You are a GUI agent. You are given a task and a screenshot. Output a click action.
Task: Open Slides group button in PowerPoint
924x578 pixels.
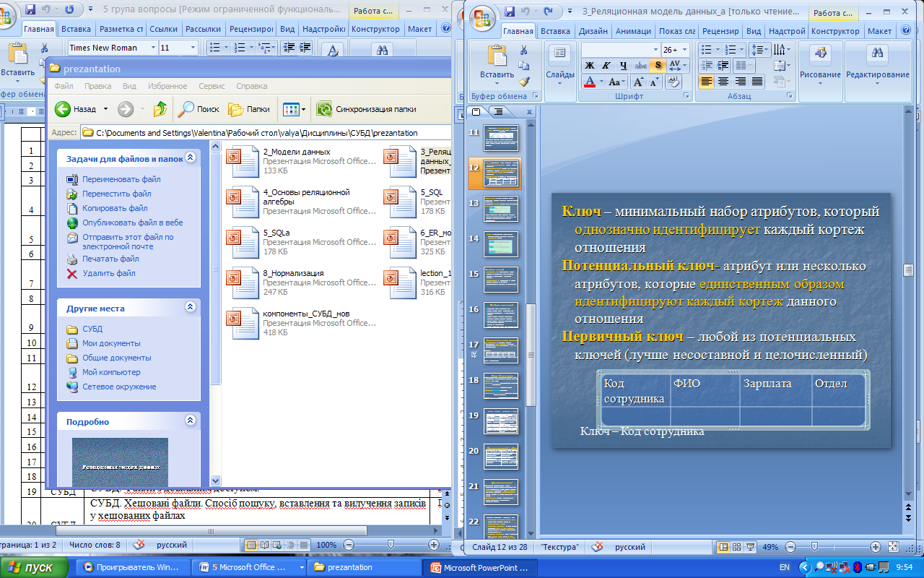coord(559,65)
